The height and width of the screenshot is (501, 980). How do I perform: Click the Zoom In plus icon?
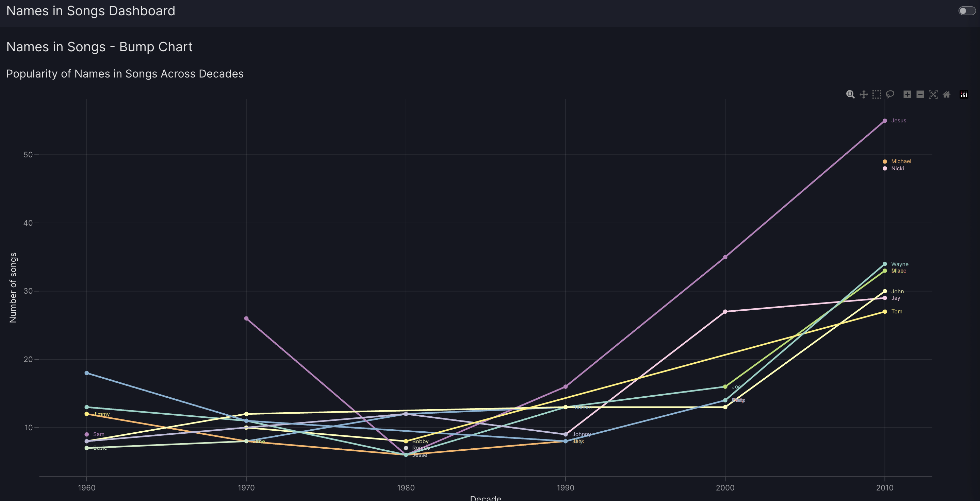click(x=907, y=94)
